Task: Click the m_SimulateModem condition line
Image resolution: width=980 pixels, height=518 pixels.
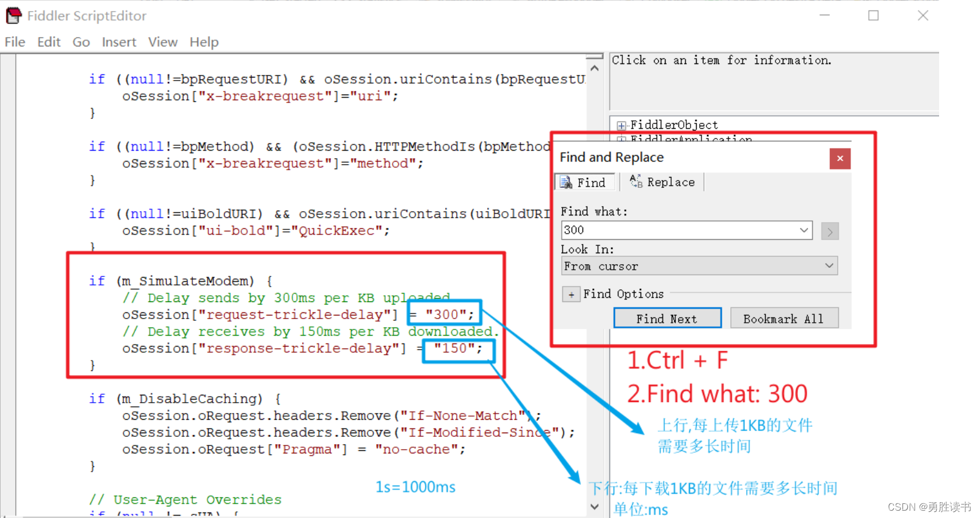Action: coord(181,281)
